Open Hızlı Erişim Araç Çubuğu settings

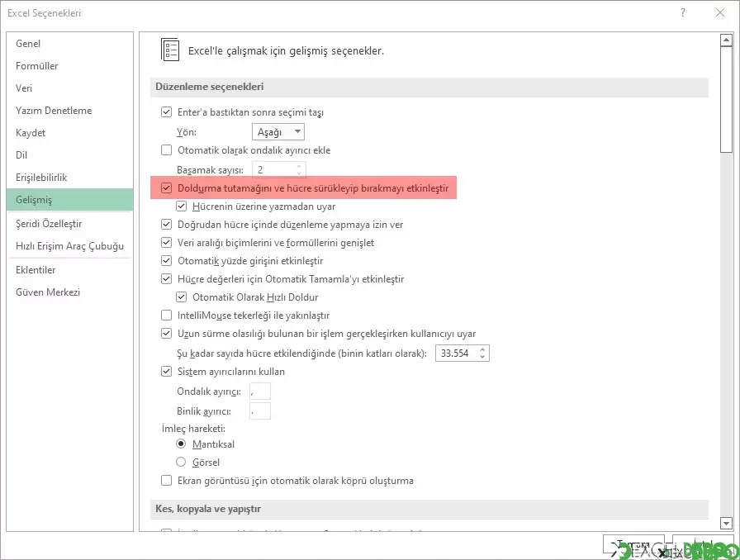pos(70,245)
